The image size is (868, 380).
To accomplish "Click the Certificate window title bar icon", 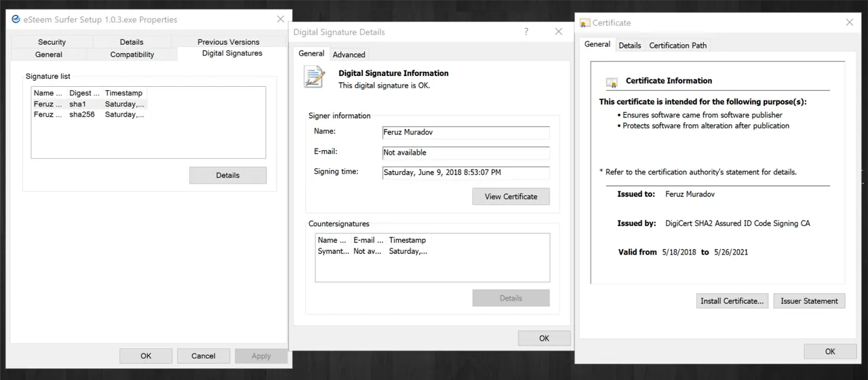I will coord(585,22).
